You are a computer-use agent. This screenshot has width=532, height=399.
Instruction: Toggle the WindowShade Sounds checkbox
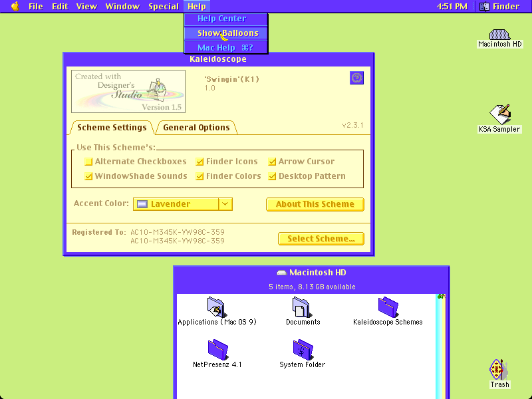click(x=88, y=176)
